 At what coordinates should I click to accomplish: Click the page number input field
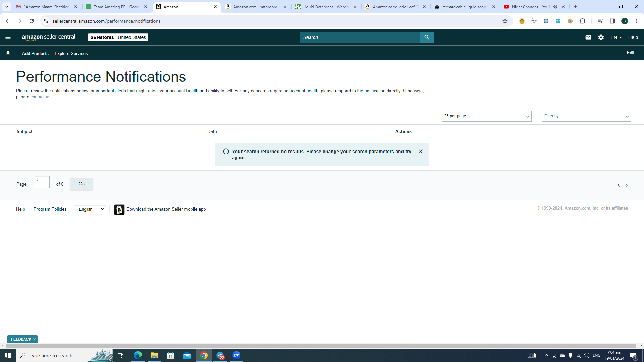click(x=42, y=182)
